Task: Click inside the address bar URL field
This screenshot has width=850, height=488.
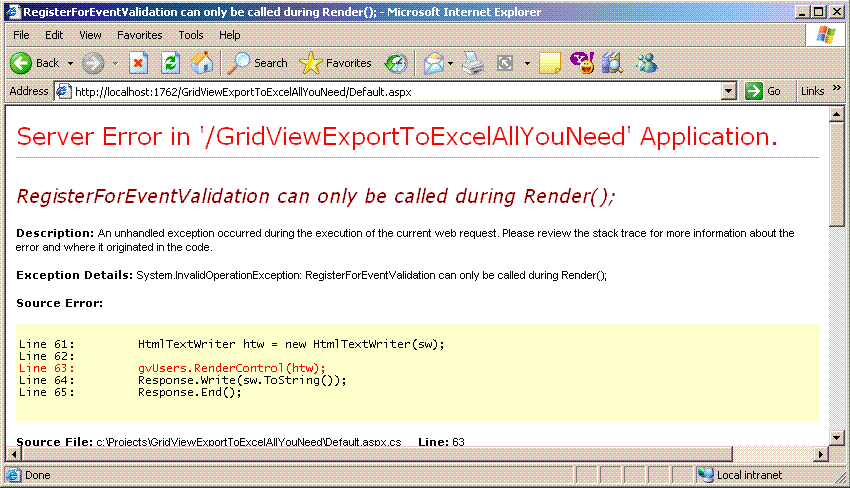Action: (400, 91)
